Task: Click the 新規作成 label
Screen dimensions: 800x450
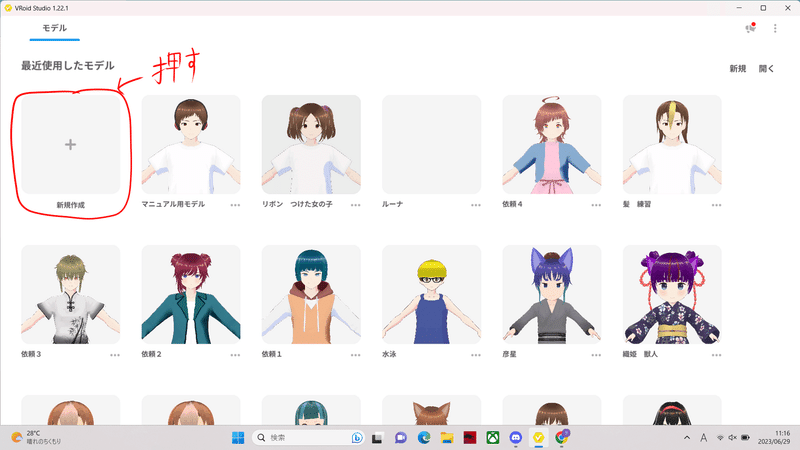Action: pyautogui.click(x=70, y=205)
